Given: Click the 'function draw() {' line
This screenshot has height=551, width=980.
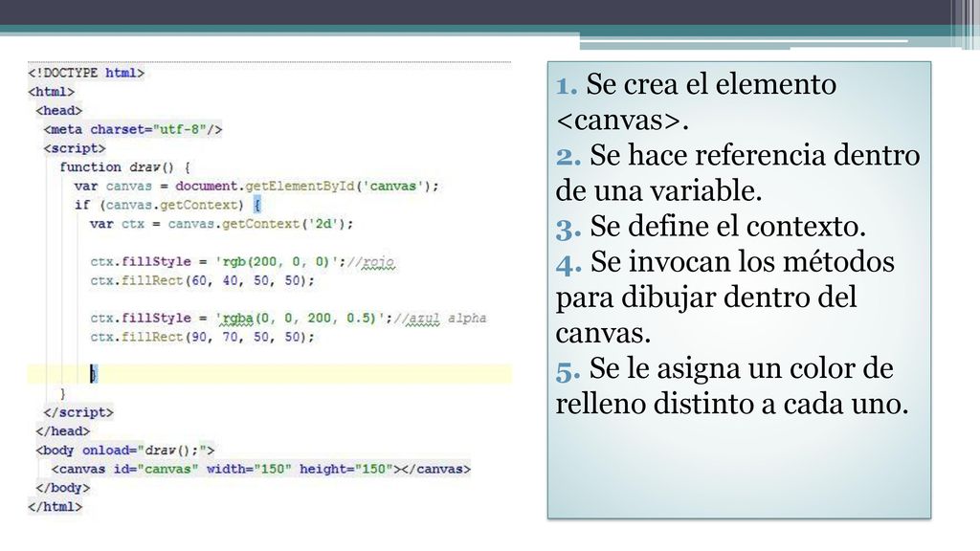Looking at the screenshot, I should (125, 167).
